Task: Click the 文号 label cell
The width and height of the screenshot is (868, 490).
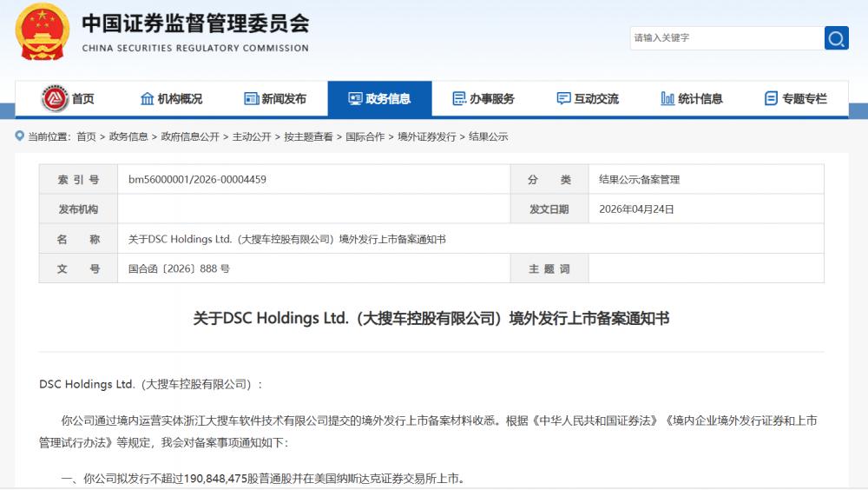Action: point(79,268)
